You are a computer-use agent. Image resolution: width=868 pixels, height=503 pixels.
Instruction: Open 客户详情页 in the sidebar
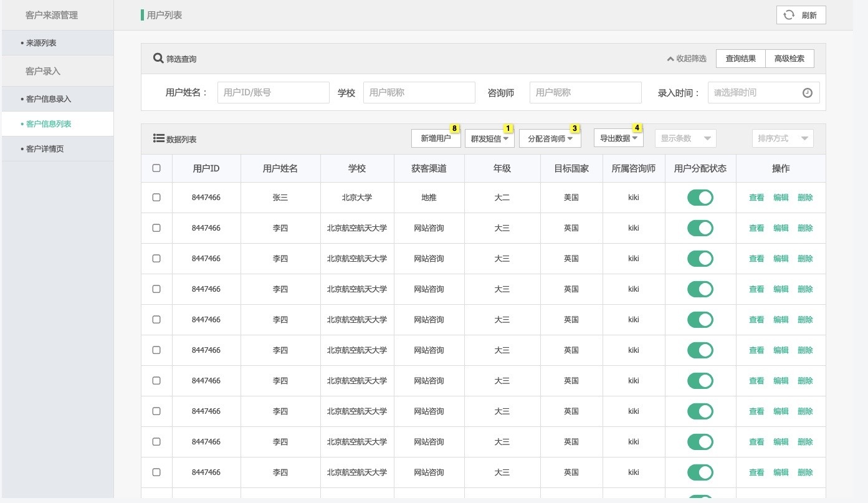[57, 149]
